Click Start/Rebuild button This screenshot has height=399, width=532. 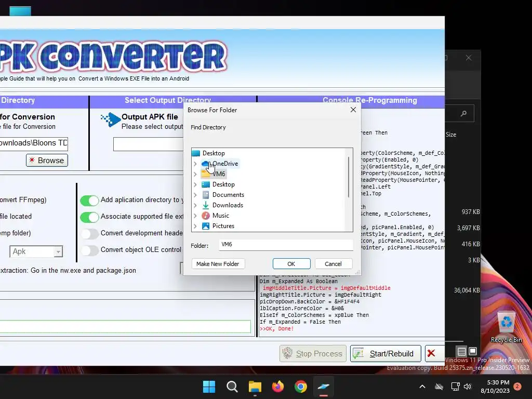coord(385,353)
